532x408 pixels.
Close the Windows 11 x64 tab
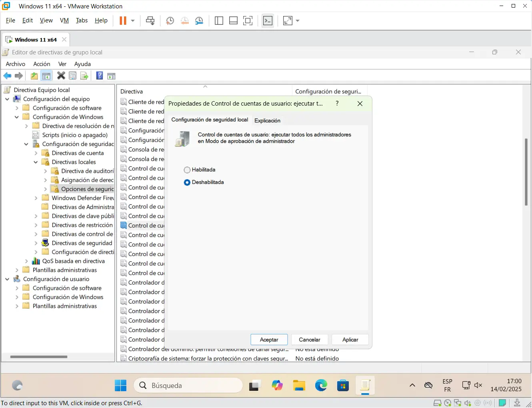[64, 40]
